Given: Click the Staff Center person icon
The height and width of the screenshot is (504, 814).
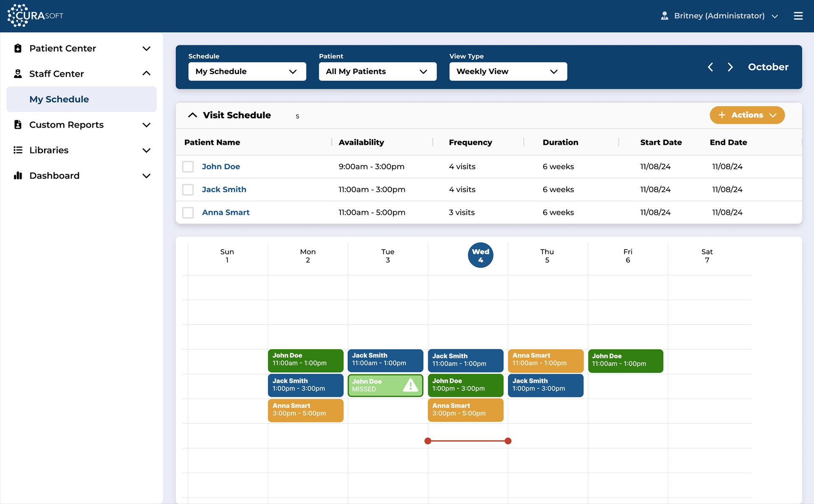Looking at the screenshot, I should tap(18, 74).
